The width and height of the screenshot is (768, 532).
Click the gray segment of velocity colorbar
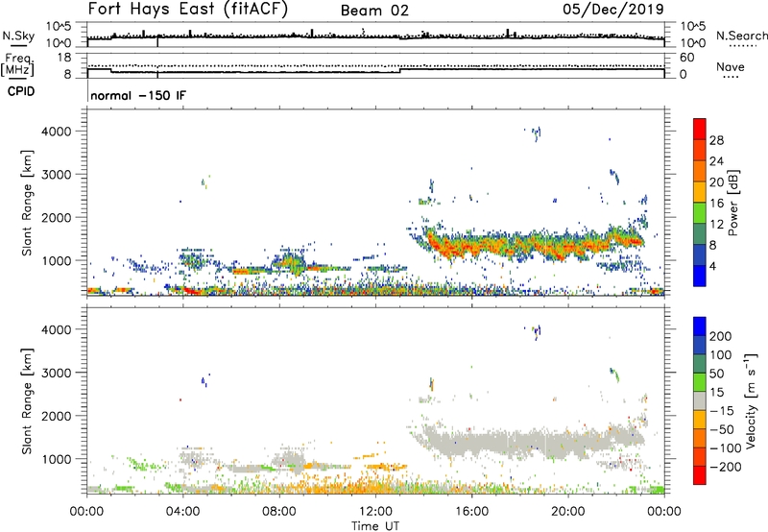click(x=700, y=401)
